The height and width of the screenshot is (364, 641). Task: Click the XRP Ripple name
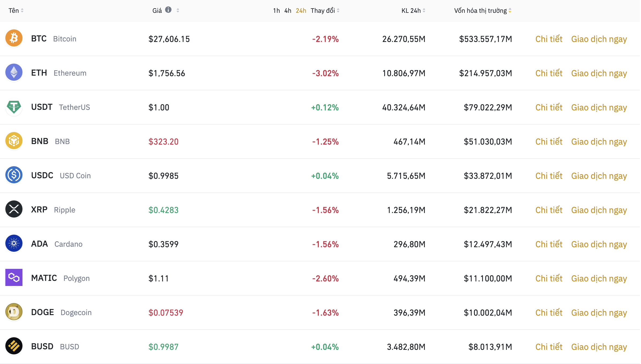[x=53, y=210]
